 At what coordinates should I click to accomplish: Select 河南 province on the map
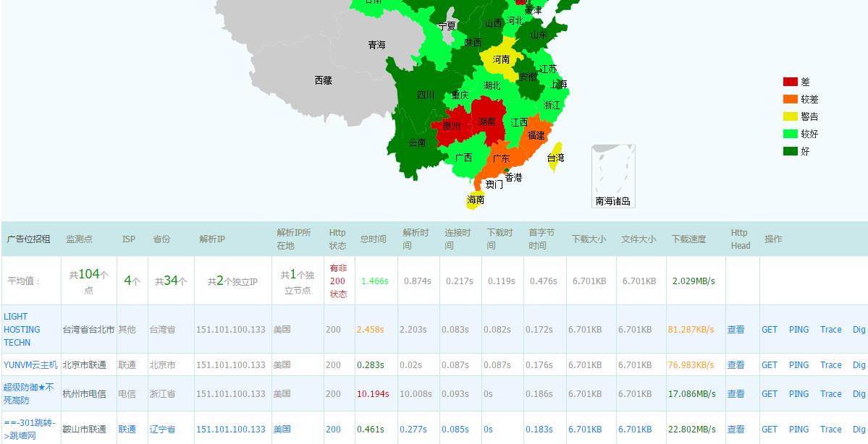coord(501,59)
